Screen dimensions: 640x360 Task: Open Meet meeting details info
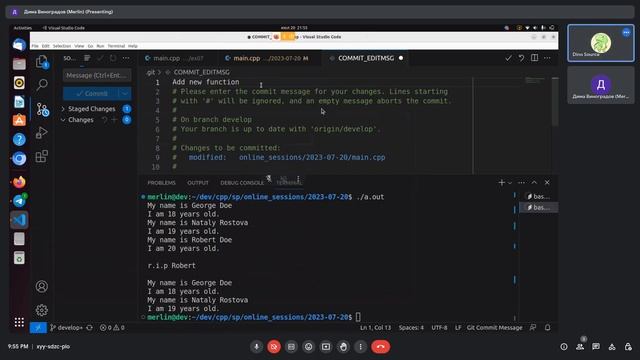pos(564,347)
